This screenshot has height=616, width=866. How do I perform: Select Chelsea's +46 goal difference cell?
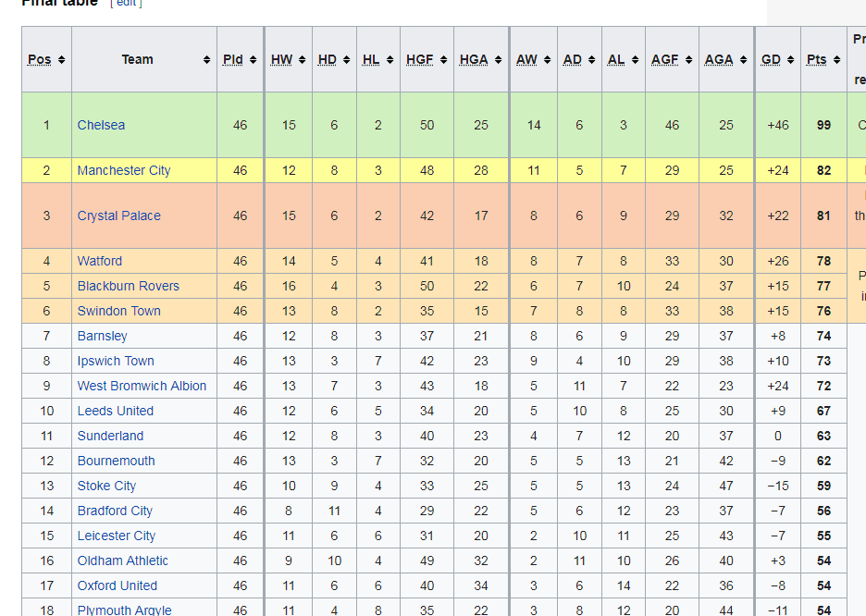[777, 125]
